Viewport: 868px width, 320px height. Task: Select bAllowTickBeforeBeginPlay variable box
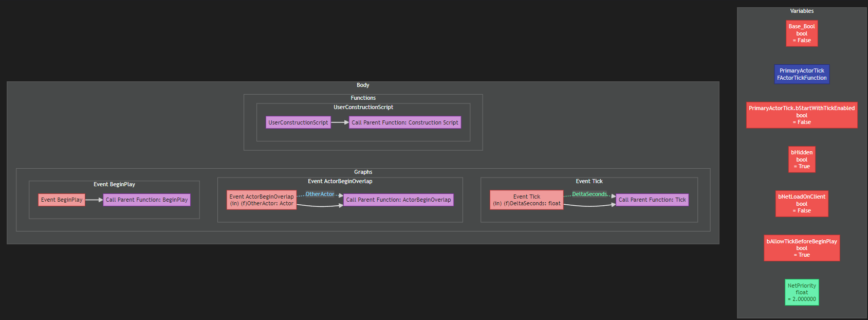802,248
